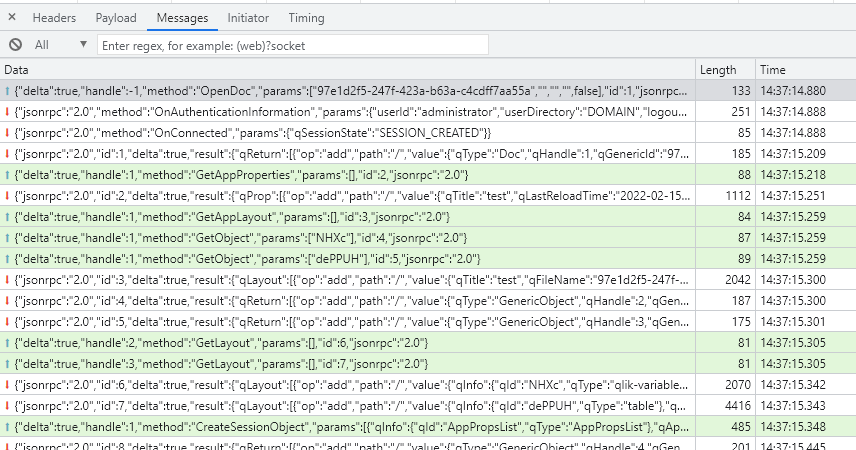The height and width of the screenshot is (450, 856).
Task: Clear the WebSocket messages list
Action: coord(15,45)
